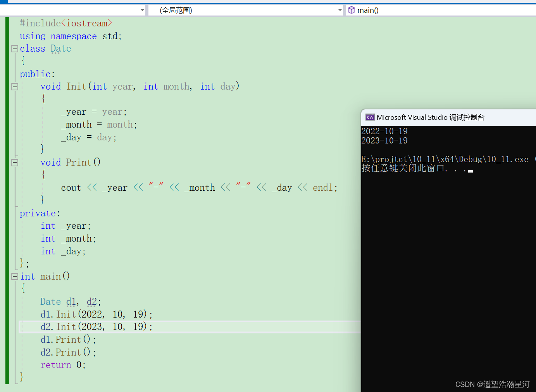Click console output 2022-10-19
Screen dimensions: 536x392
384,131
